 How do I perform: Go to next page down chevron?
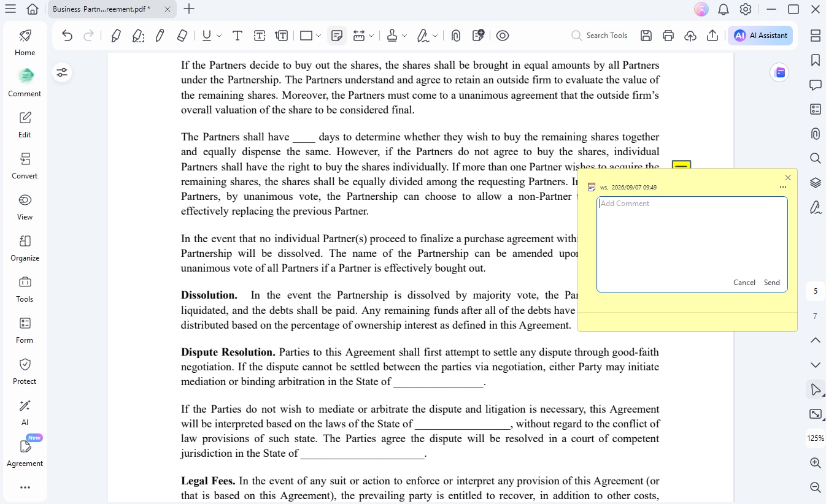click(816, 365)
